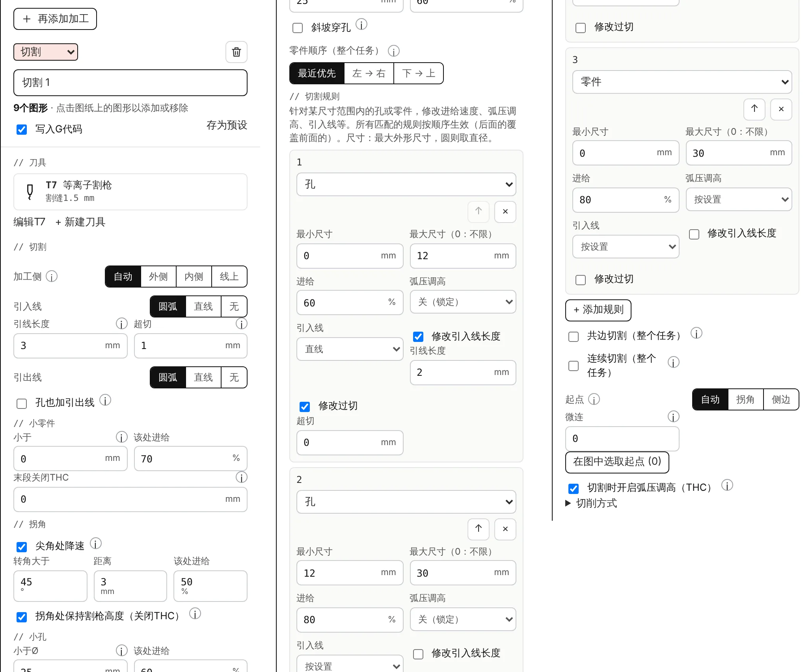The width and height of the screenshot is (812, 672).
Task: Open the info icon beside 斜坡穿孔
Action: 361,25
